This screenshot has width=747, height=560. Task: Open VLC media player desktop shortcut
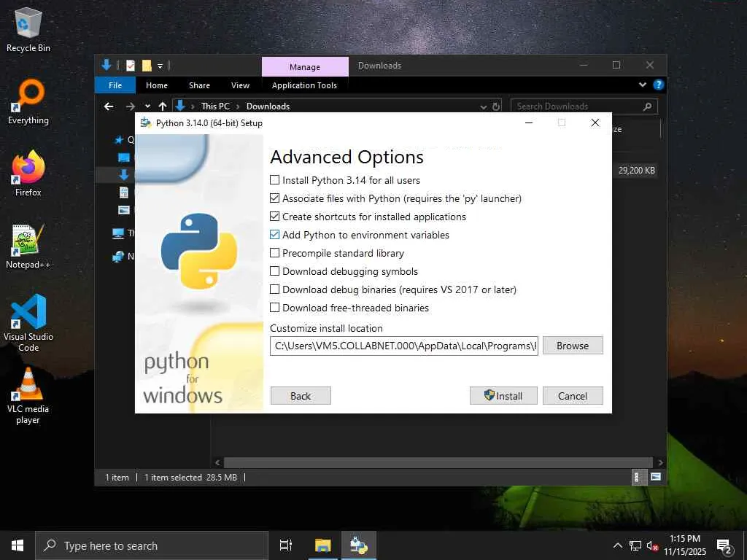[x=28, y=395]
